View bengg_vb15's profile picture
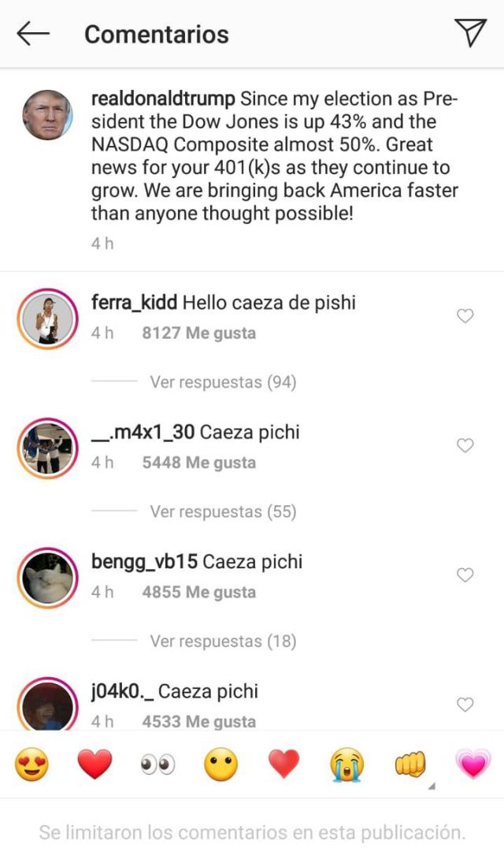Viewport: 504px width, 863px height. pos(46,577)
